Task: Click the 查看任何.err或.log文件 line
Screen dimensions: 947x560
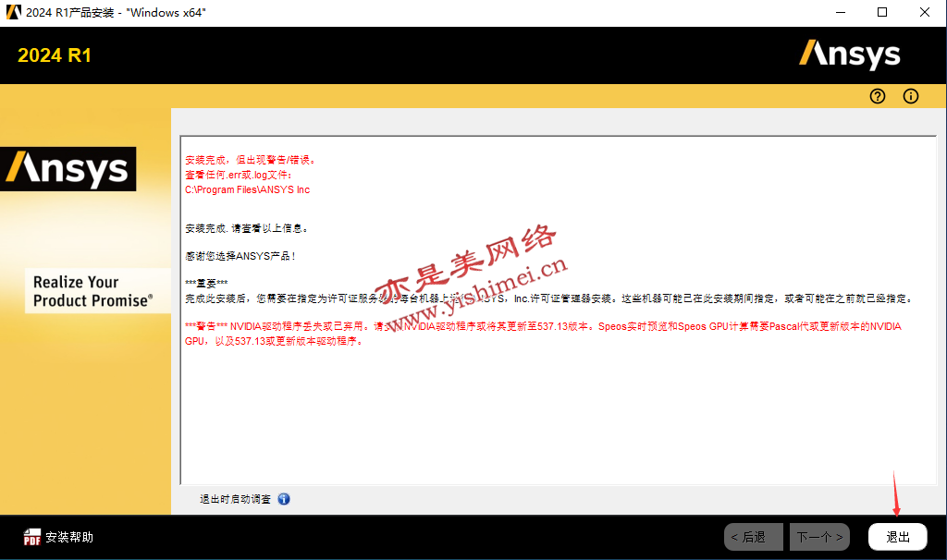Action: 239,175
